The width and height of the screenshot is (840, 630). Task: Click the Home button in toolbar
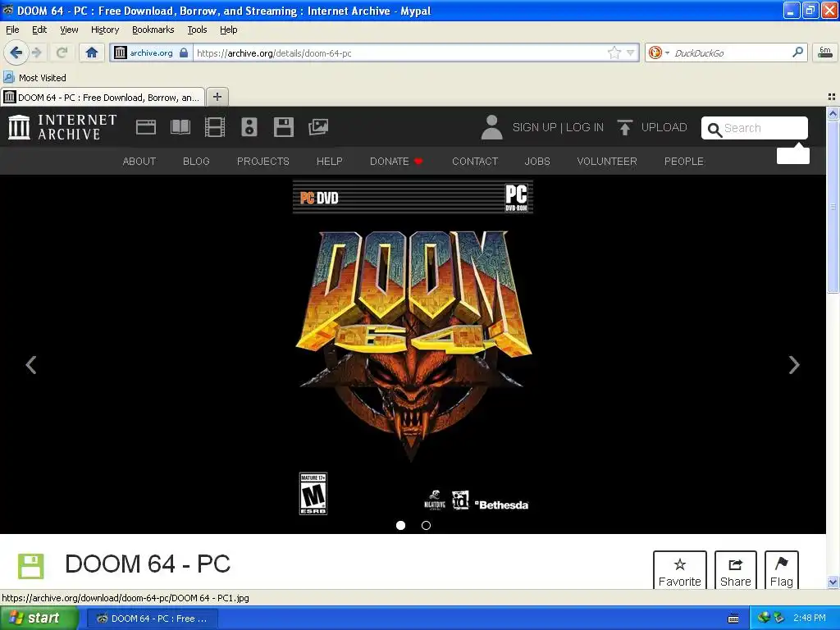(92, 52)
